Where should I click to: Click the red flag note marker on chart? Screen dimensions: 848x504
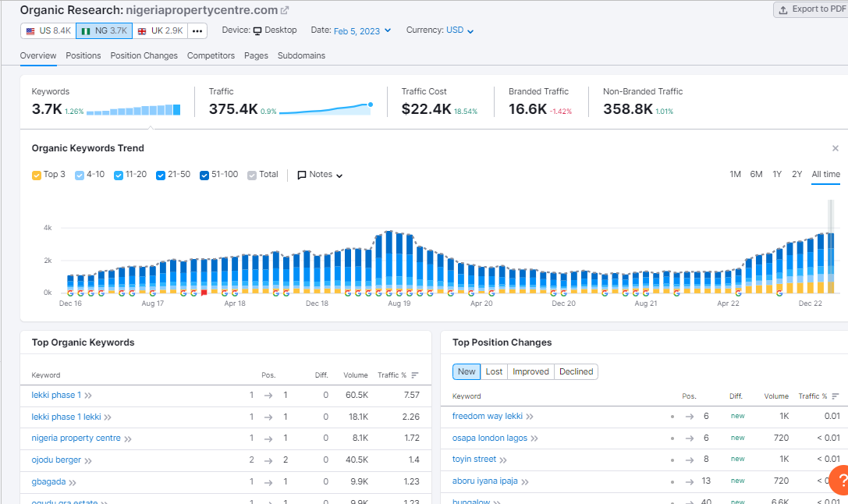(204, 293)
